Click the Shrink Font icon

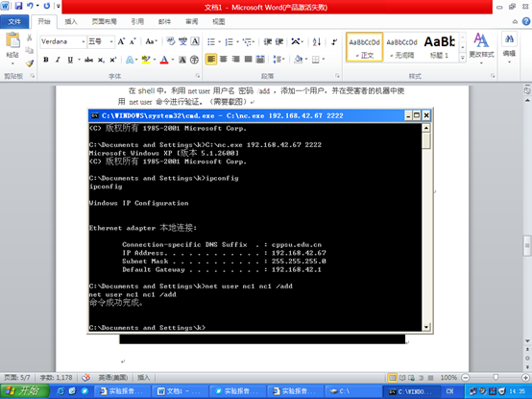point(133,41)
